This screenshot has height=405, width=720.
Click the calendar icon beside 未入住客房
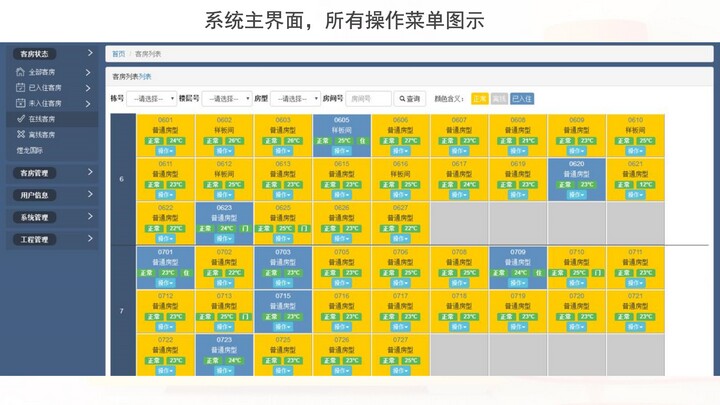(19, 103)
